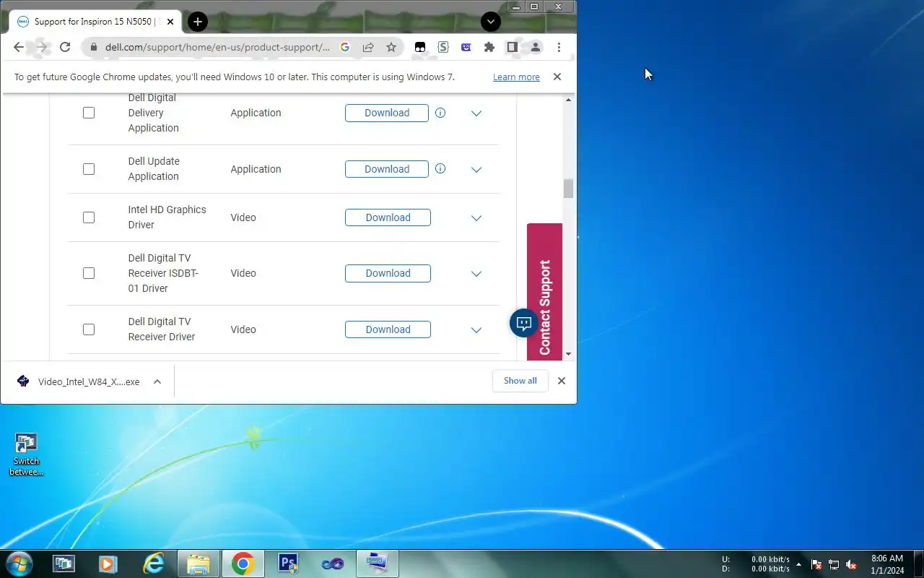Click the address bar URL field
The height and width of the screenshot is (578, 924).
217,47
